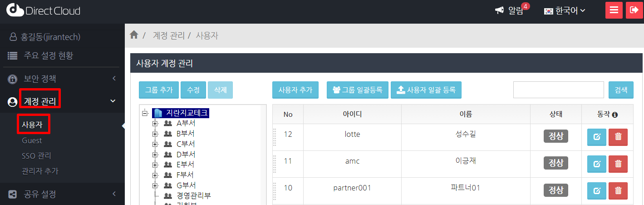644x205 pixels.
Task: Select D부서 in the group tree
Action: [185, 155]
